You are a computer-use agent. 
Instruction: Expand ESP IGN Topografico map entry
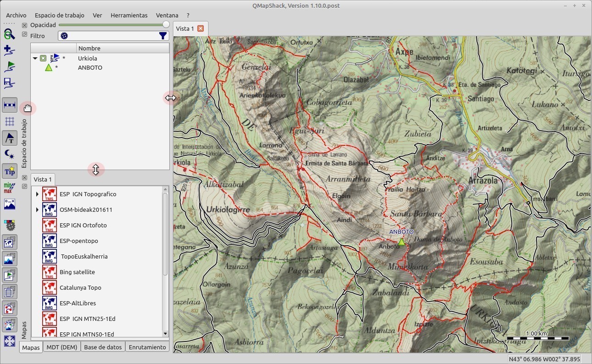tap(37, 194)
